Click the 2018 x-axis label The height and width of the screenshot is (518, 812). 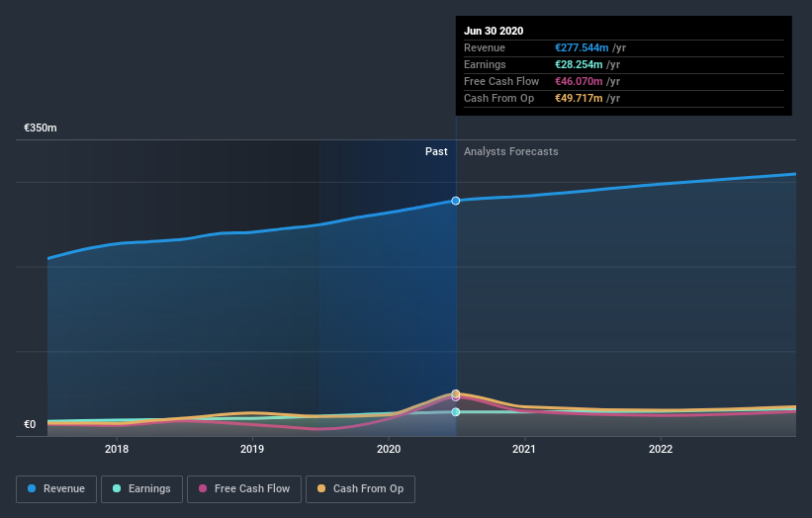(x=117, y=449)
